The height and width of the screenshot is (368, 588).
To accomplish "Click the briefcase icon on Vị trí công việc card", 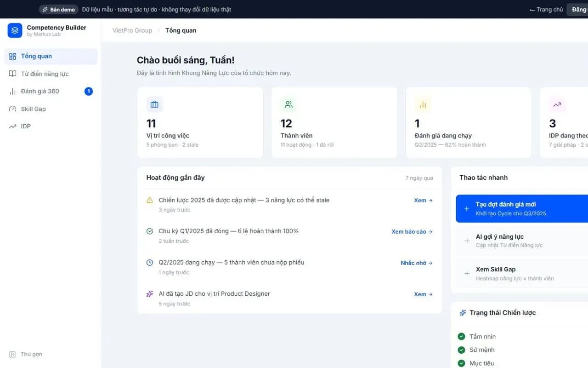I will coord(154,104).
